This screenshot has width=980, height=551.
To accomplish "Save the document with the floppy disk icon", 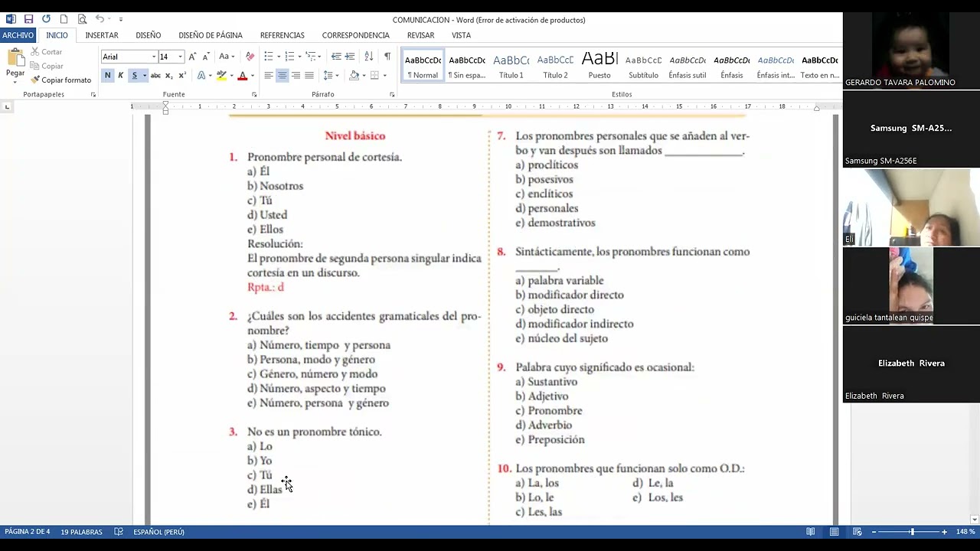I will pyautogui.click(x=28, y=19).
